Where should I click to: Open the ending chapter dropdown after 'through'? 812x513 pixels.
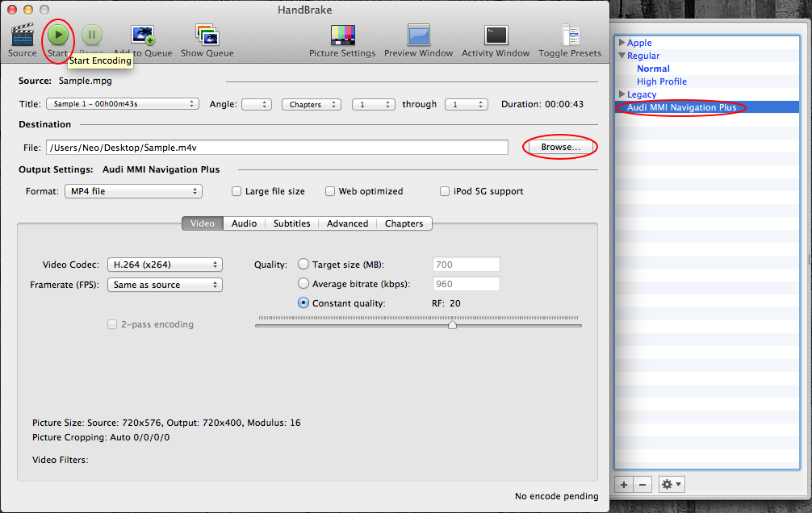(x=467, y=104)
